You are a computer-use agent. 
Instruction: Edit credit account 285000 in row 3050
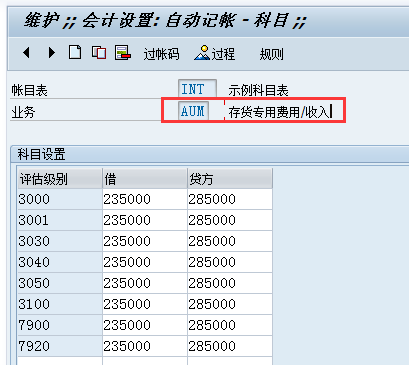click(230, 283)
